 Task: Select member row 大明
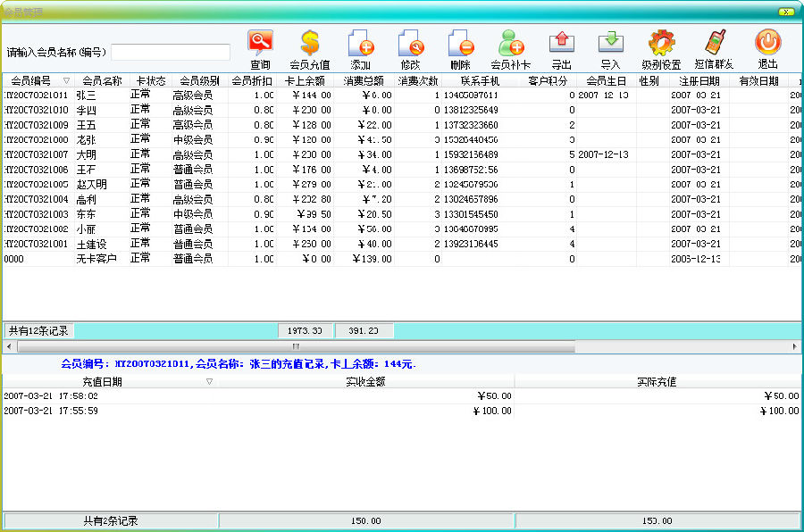pyautogui.click(x=401, y=154)
